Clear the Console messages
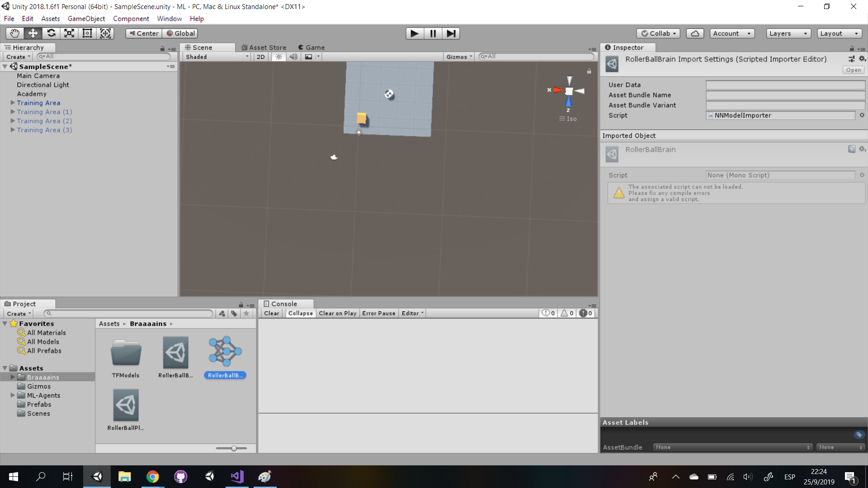 click(271, 313)
